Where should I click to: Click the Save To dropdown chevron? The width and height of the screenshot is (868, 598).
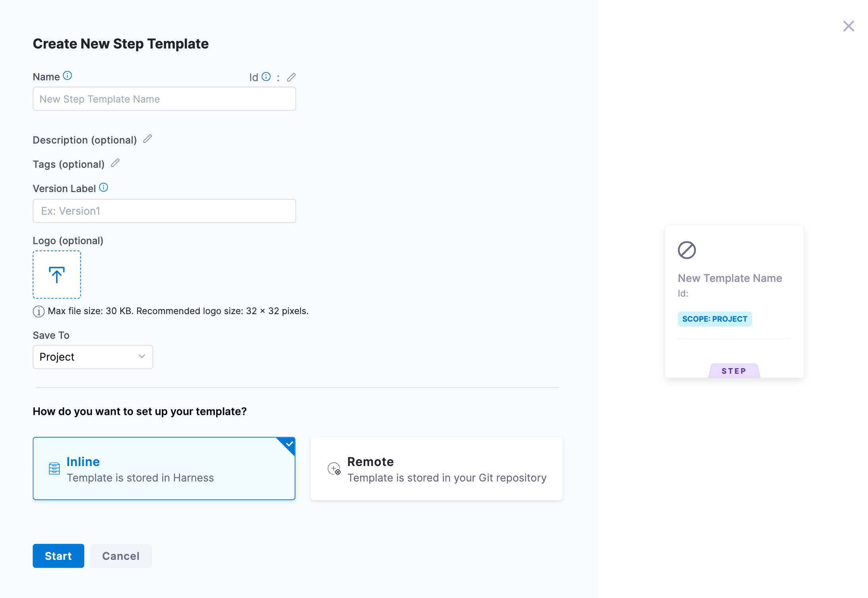coord(142,357)
